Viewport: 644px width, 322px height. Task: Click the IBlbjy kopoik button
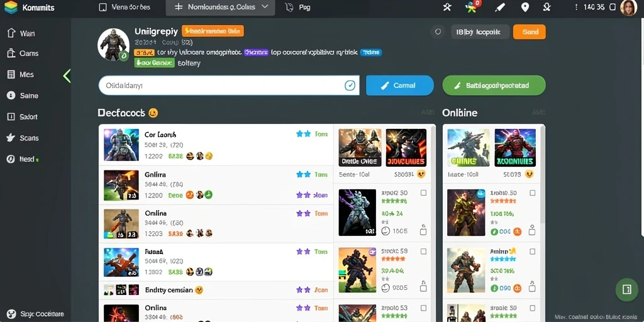480,31
